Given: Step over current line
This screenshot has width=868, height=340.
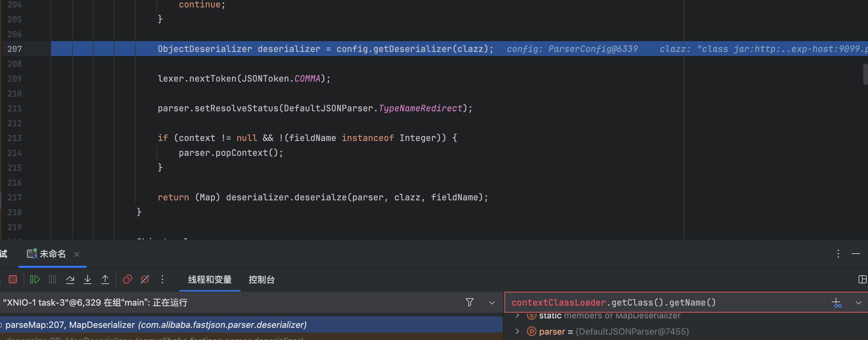Looking at the screenshot, I should pyautogui.click(x=70, y=279).
